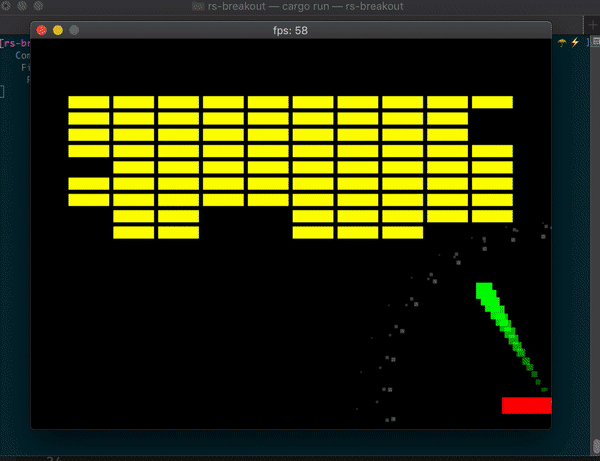Click the "fps: 58" window title
This screenshot has width=600, height=461.
290,31
